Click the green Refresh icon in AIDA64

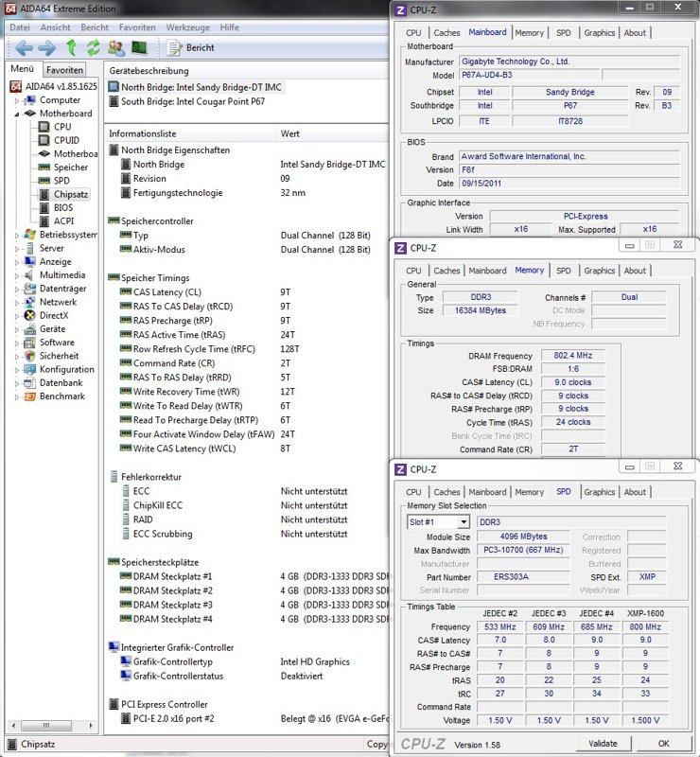93,48
